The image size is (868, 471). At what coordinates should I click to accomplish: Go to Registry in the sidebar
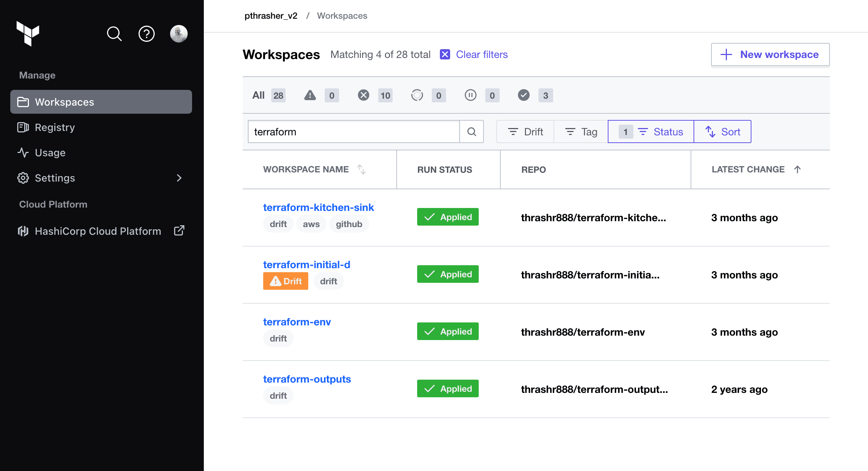pyautogui.click(x=55, y=127)
